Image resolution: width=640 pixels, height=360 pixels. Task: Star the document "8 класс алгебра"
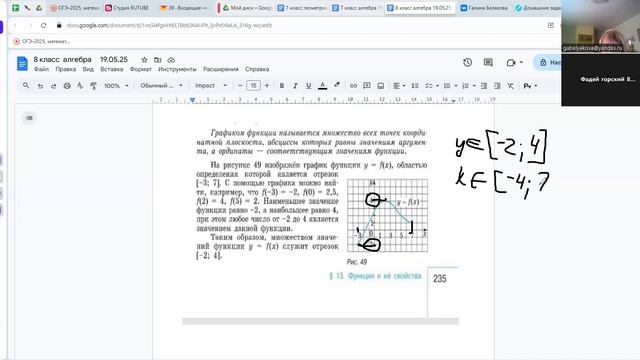(144, 60)
